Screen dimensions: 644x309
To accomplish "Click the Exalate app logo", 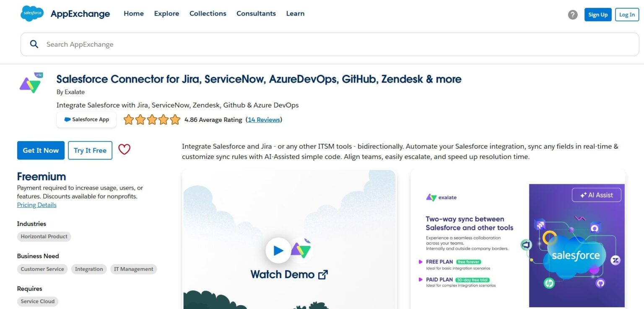I will (31, 83).
